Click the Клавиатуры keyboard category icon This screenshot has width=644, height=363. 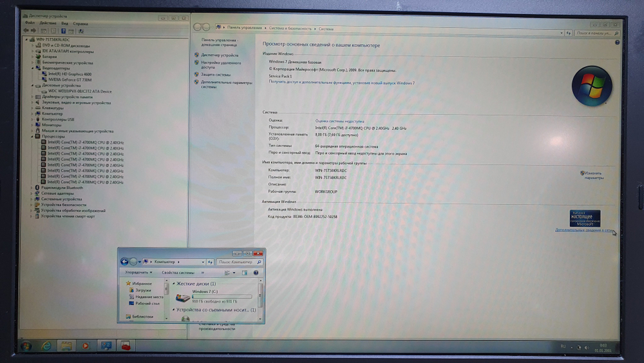pyautogui.click(x=38, y=108)
